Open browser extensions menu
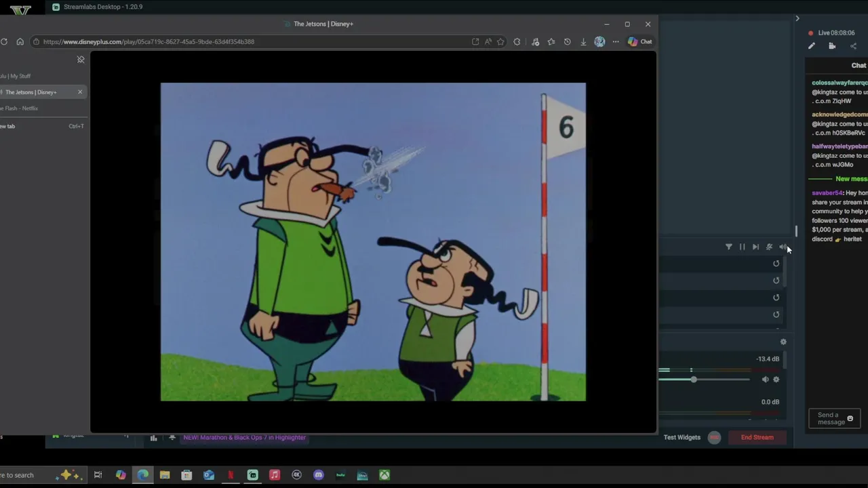868x488 pixels. 517,42
